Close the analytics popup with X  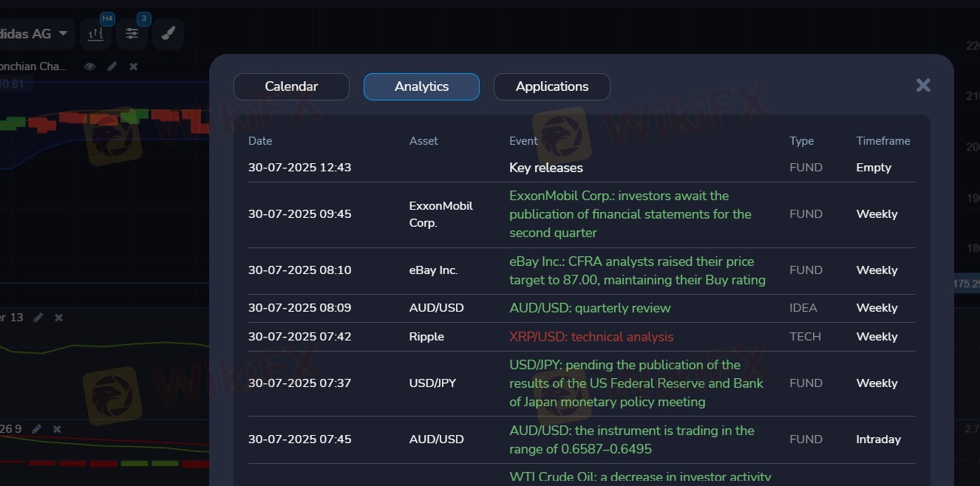click(923, 85)
